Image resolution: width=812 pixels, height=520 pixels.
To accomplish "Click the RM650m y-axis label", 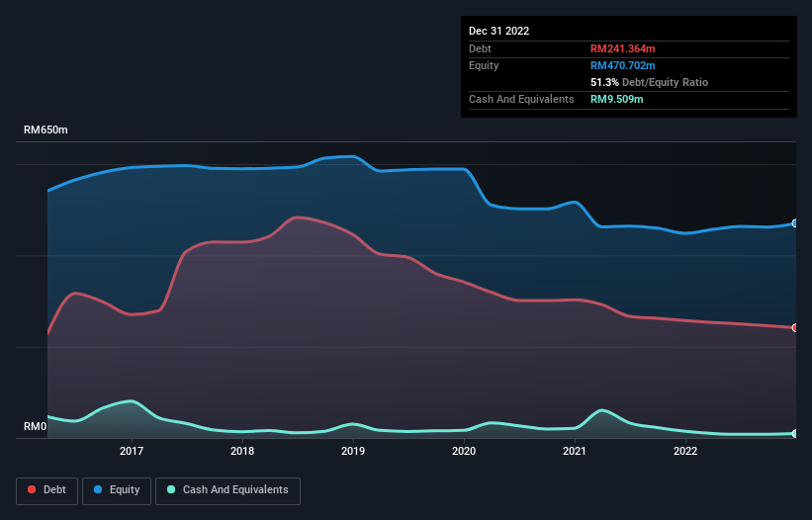I will click(45, 130).
